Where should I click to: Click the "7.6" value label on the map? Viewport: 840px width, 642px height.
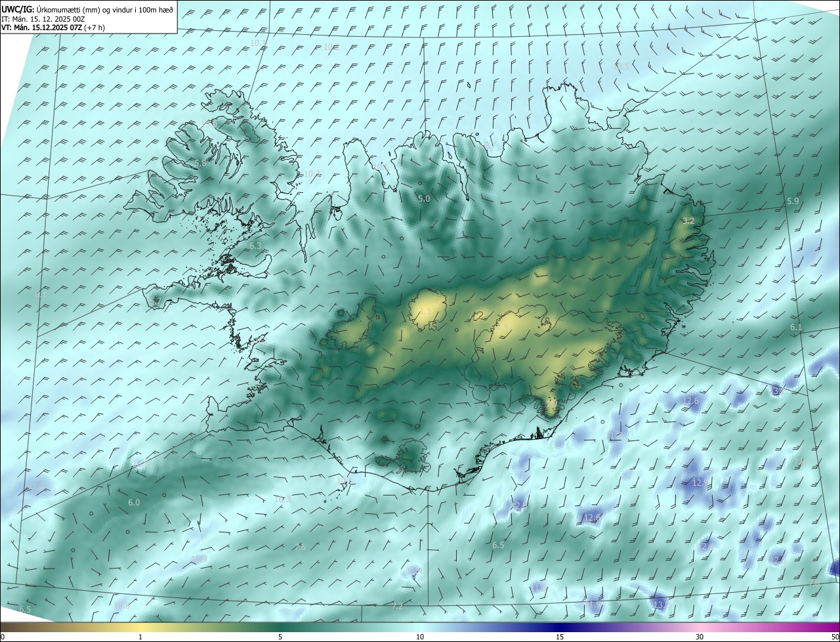pos(301,547)
